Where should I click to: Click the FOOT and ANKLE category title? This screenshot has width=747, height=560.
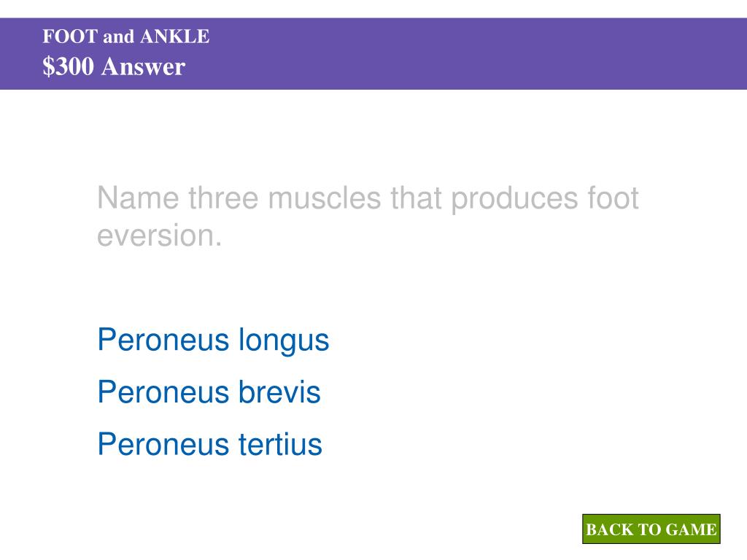126,36
